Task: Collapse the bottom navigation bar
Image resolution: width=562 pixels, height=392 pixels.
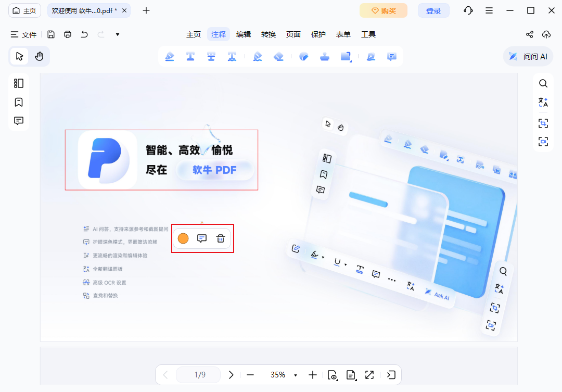Action: coord(391,375)
